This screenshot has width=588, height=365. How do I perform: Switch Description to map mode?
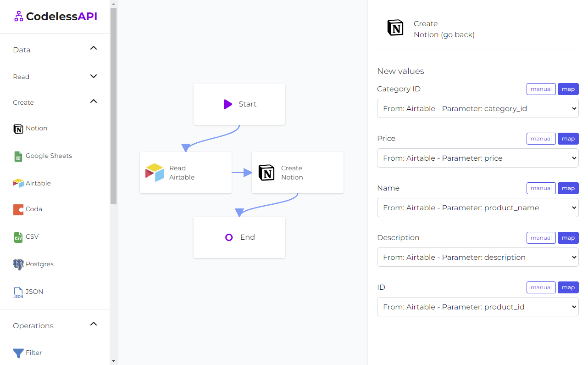point(568,238)
